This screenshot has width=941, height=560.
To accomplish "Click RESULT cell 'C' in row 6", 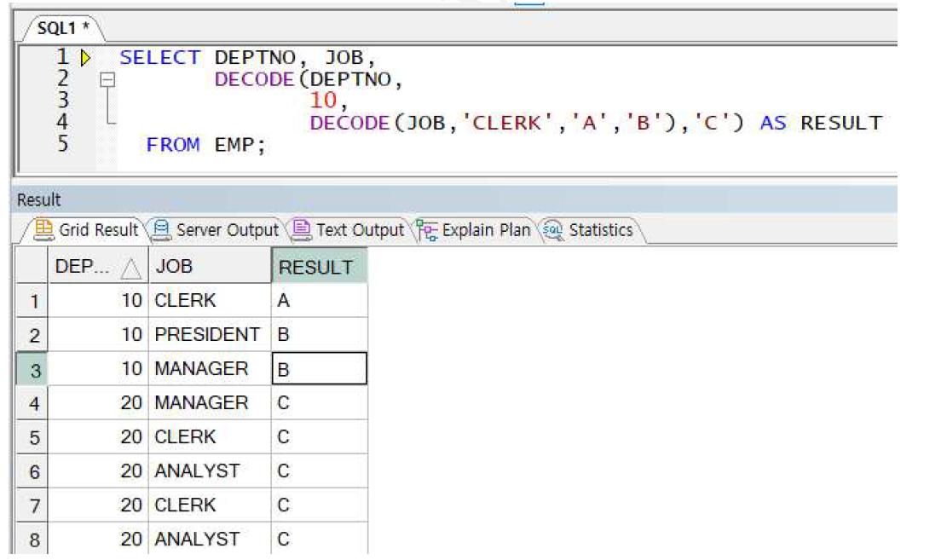I will (x=320, y=471).
